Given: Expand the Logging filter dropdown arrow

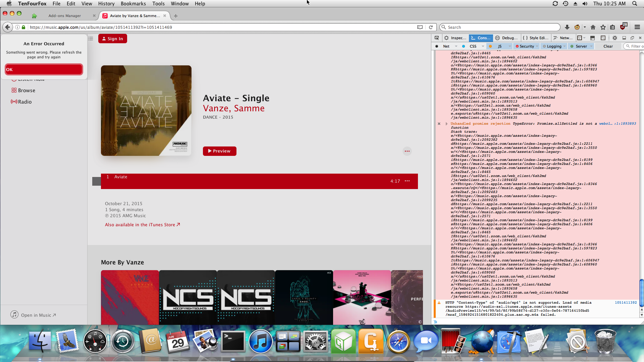Looking at the screenshot, I should [x=565, y=46].
